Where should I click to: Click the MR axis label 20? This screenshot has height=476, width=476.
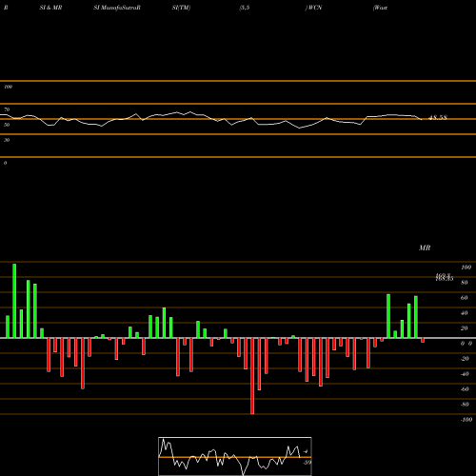coord(465,328)
